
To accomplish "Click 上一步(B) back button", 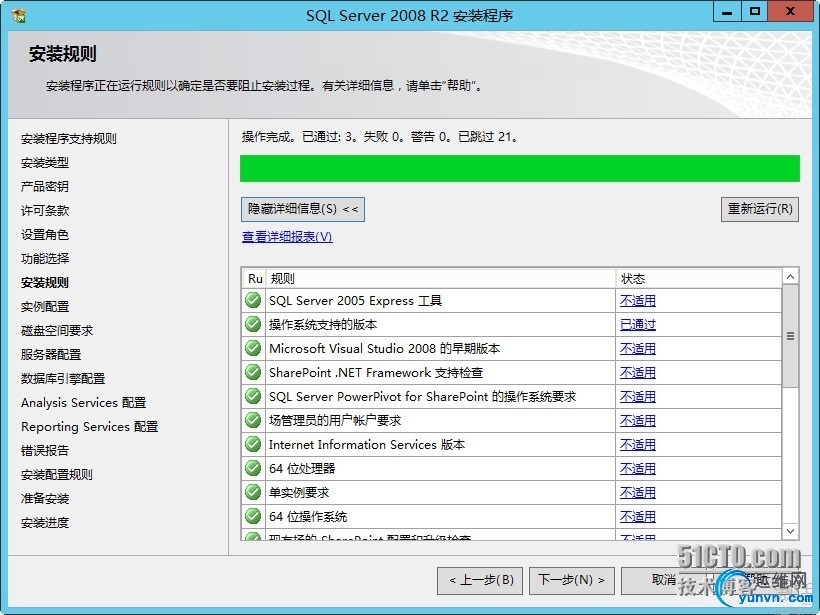I will tap(480, 580).
